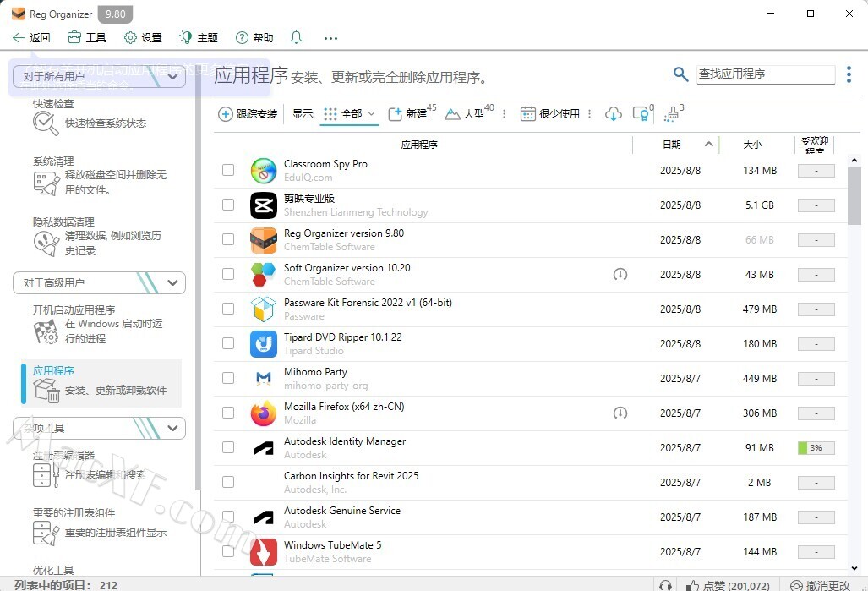Sort by 受欢迎程度 column header
868x591 pixels.
coord(815,145)
